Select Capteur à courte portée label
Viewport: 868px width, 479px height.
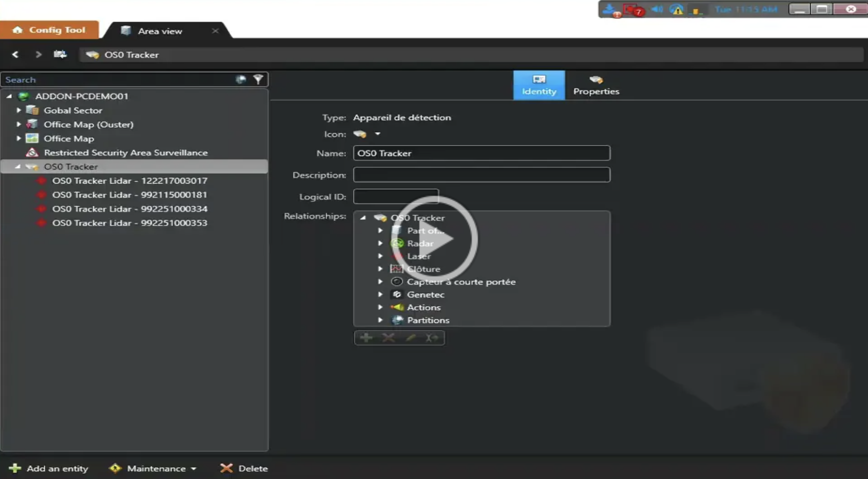pyautogui.click(x=461, y=282)
